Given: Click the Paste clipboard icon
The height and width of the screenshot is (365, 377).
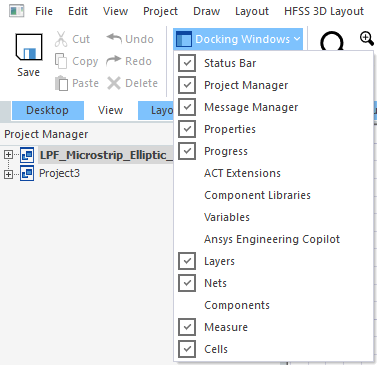Looking at the screenshot, I should (61, 83).
